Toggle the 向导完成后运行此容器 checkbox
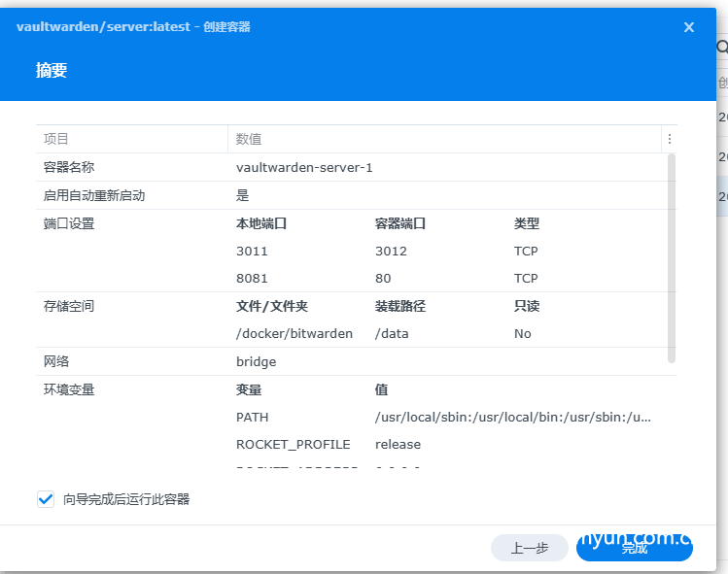The width and height of the screenshot is (728, 574). pos(46,499)
